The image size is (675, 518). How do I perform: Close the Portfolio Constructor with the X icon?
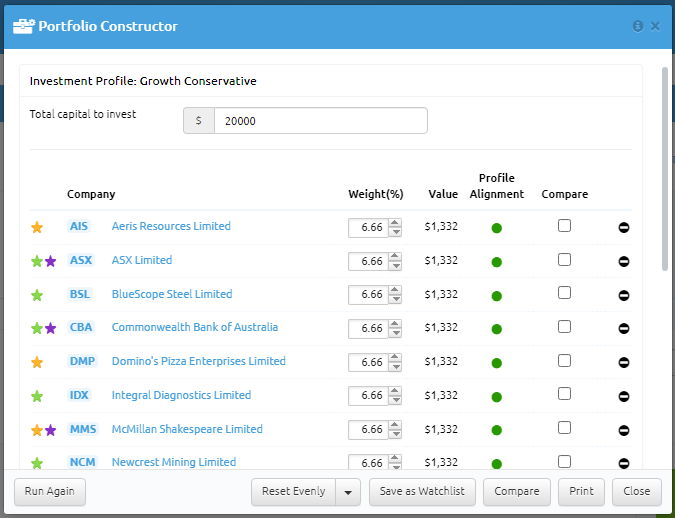pyautogui.click(x=655, y=26)
